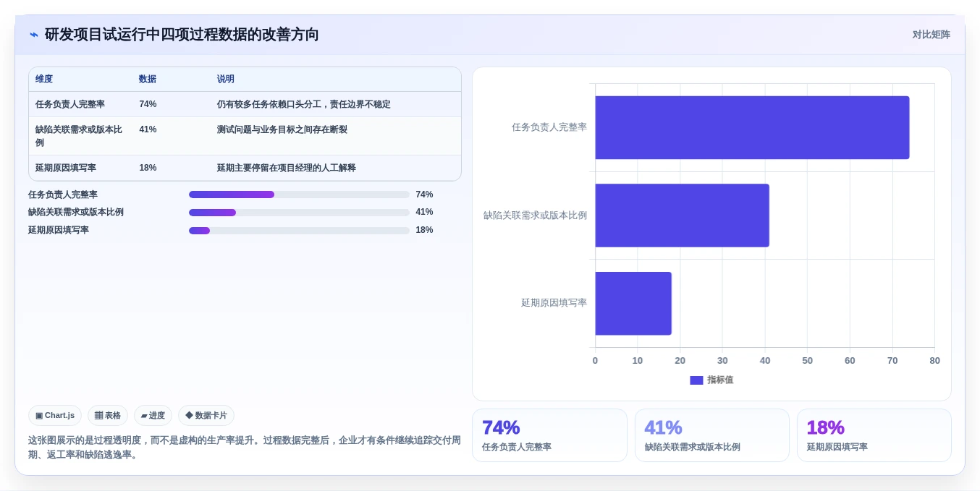Click chart axis label 任务负责人完整率
The width and height of the screenshot is (980, 491).
549,127
